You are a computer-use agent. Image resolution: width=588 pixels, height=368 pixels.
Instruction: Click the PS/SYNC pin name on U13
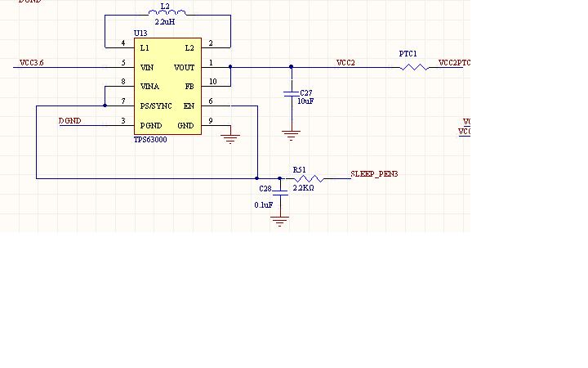[x=156, y=105]
